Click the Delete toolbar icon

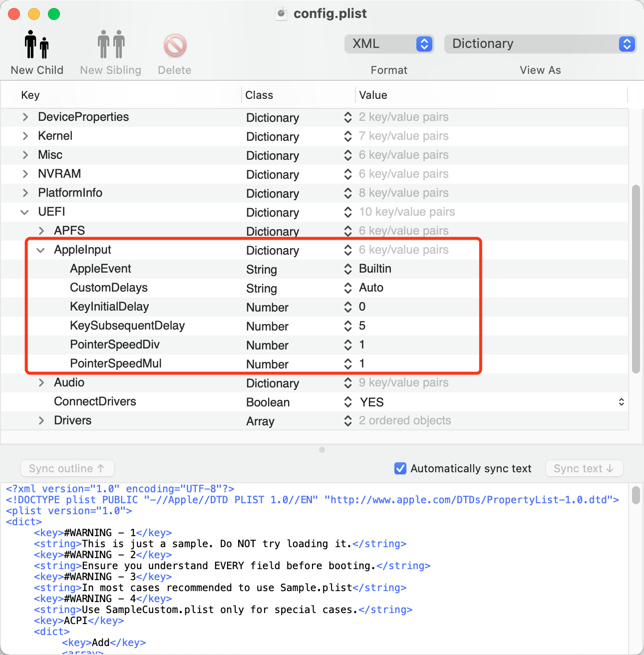[175, 45]
